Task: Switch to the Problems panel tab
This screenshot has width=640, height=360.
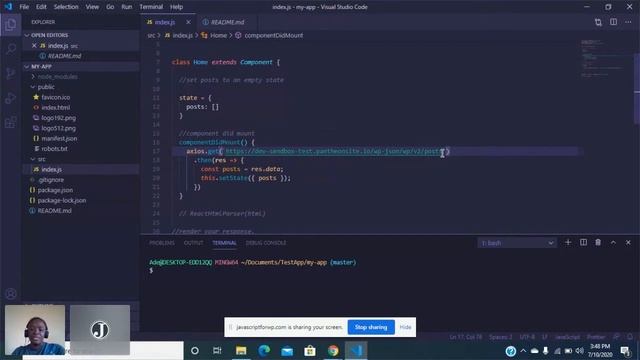Action: (x=162, y=243)
